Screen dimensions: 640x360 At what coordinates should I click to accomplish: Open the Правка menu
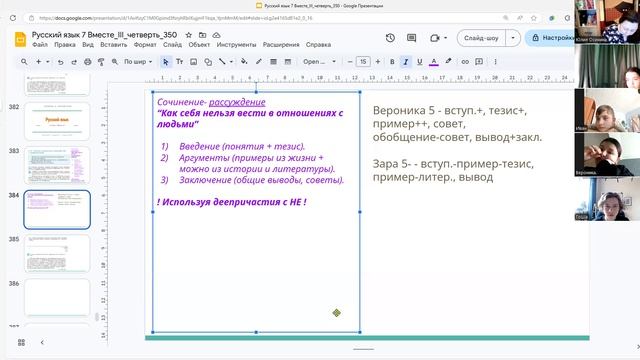(65, 44)
